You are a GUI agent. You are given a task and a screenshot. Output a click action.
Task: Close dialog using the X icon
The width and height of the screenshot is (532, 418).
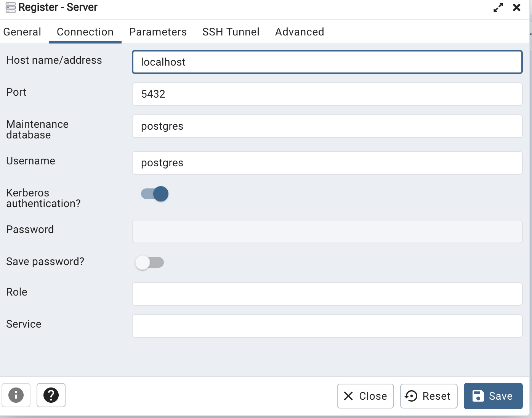point(517,8)
